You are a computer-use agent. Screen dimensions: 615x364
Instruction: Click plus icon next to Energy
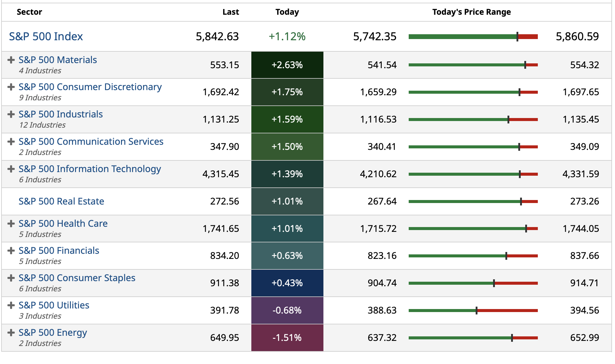point(11,333)
